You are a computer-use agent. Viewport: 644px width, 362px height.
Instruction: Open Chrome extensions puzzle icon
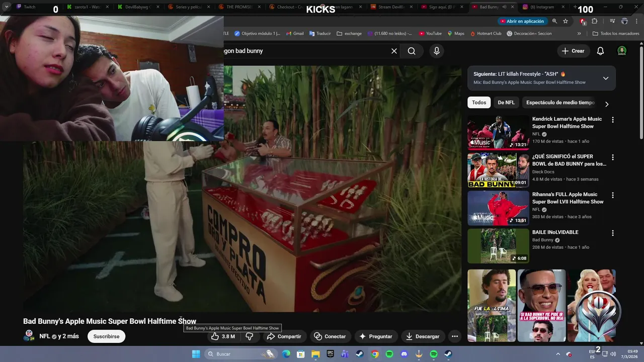(x=595, y=21)
